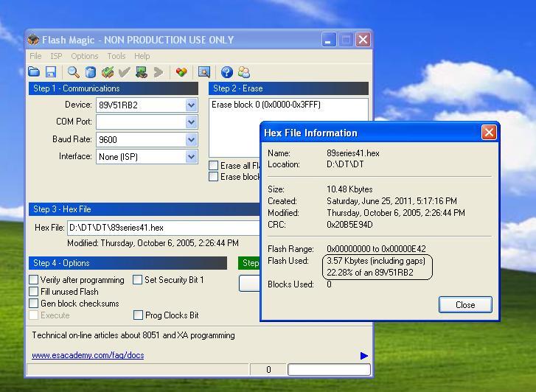The height and width of the screenshot is (392, 536).
Task: Open the ISP menu
Action: click(x=57, y=56)
